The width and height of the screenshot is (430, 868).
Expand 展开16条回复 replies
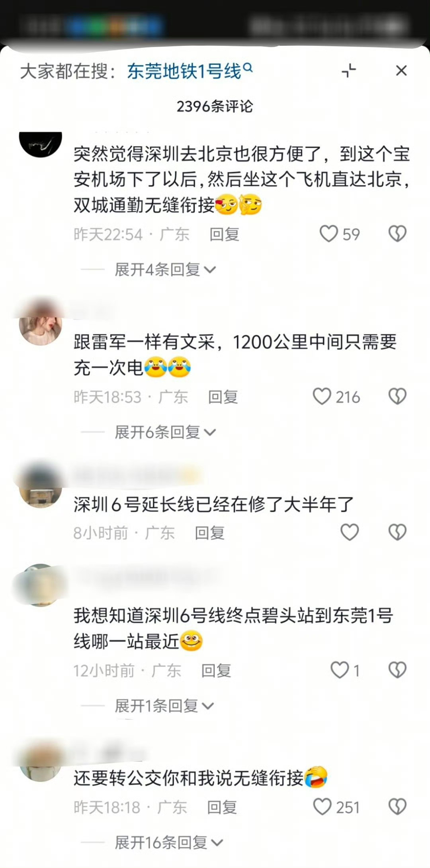169,842
